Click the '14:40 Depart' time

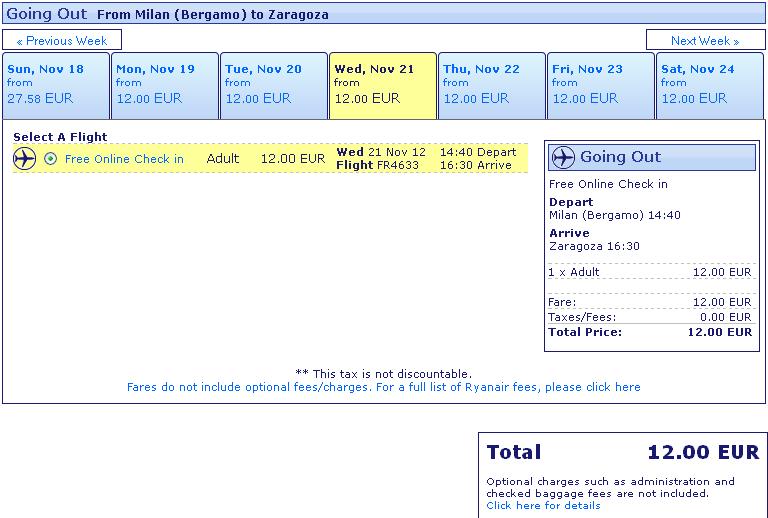tap(478, 152)
